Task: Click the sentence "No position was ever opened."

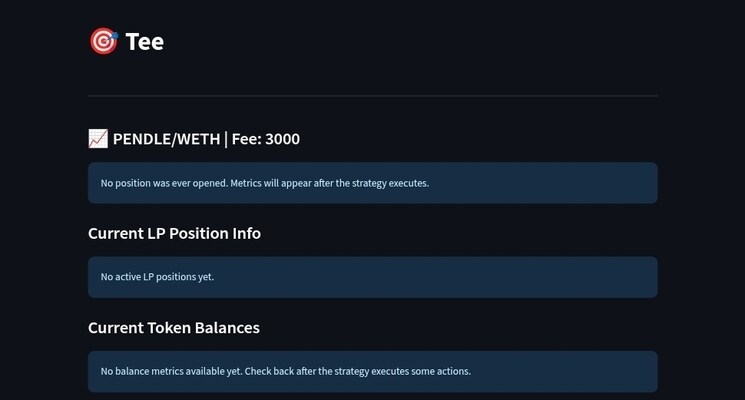Action: tap(164, 183)
